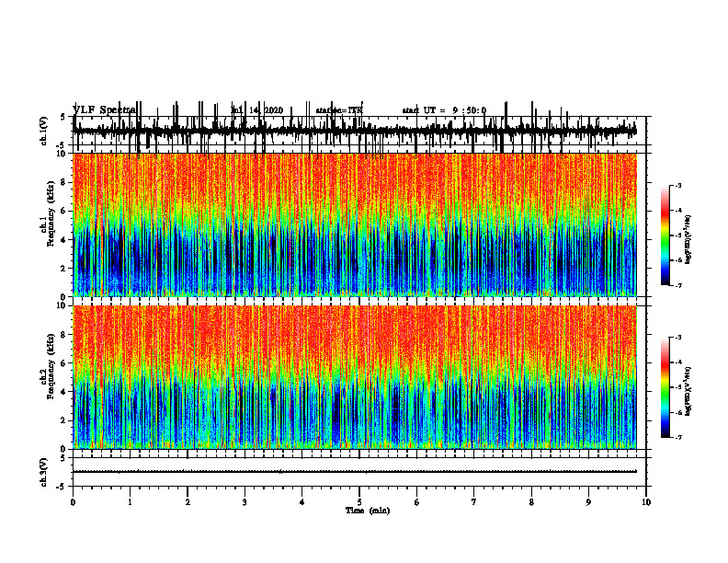Screen dimensions: 728x563
Task: Click the "-3" label on ch.2 color scale
Action: point(677,338)
